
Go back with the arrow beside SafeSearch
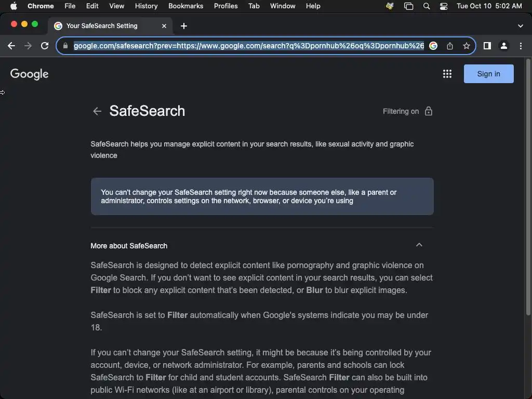[97, 111]
